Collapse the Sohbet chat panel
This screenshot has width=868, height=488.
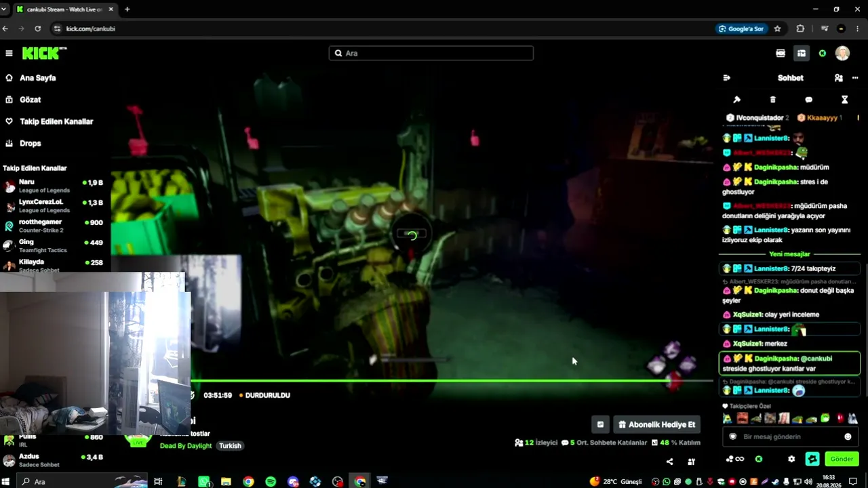726,78
